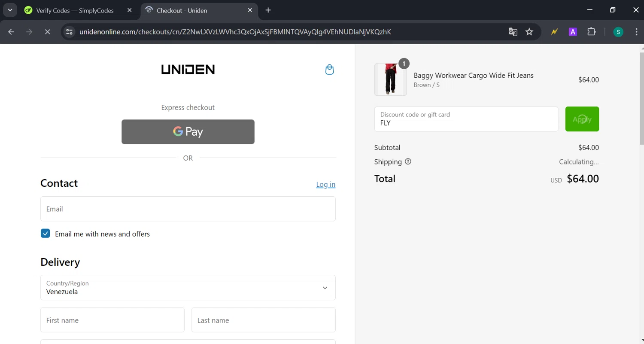The image size is (644, 344).
Task: Click the 'Express checkout' label
Action: tap(188, 107)
